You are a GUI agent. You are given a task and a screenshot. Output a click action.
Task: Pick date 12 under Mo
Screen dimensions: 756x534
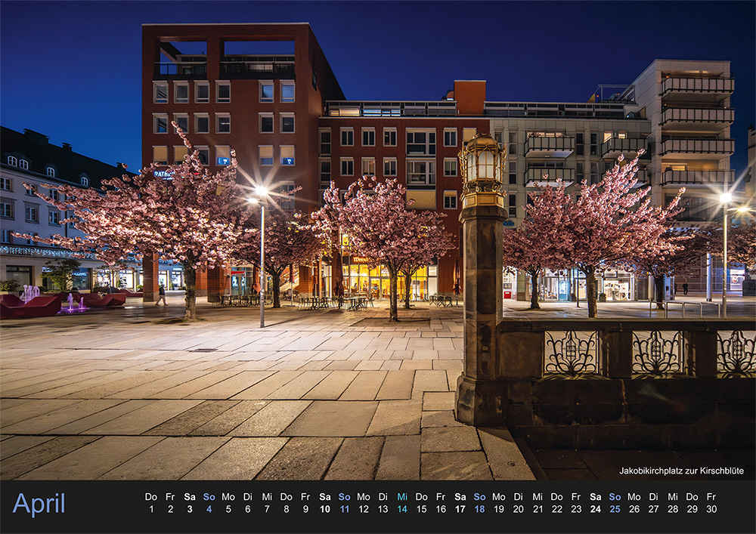[364, 509]
